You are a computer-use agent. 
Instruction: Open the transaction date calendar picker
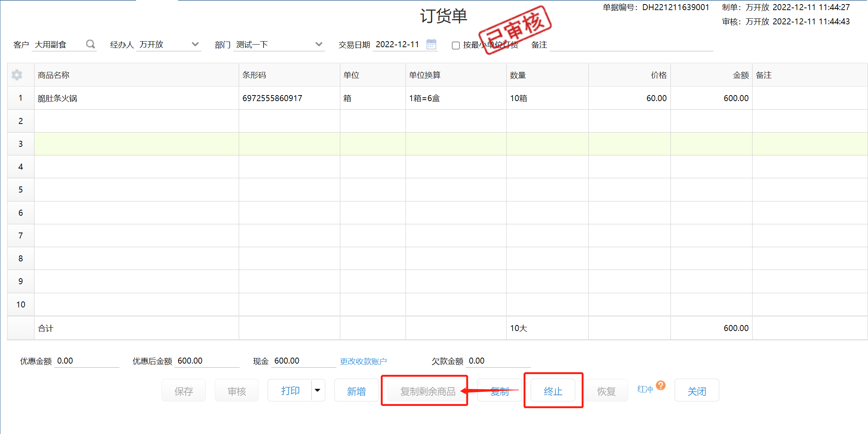[x=431, y=44]
